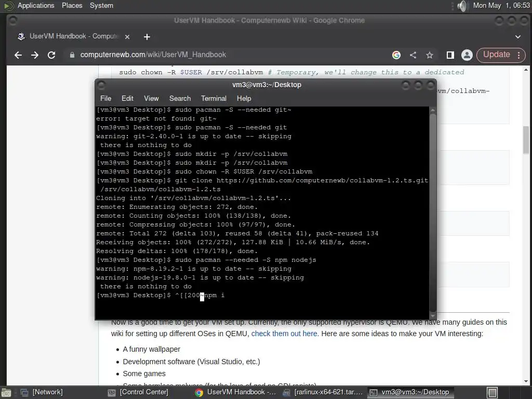Click 'A funny wallpaper' list item
The height and width of the screenshot is (399, 532).
tap(151, 349)
